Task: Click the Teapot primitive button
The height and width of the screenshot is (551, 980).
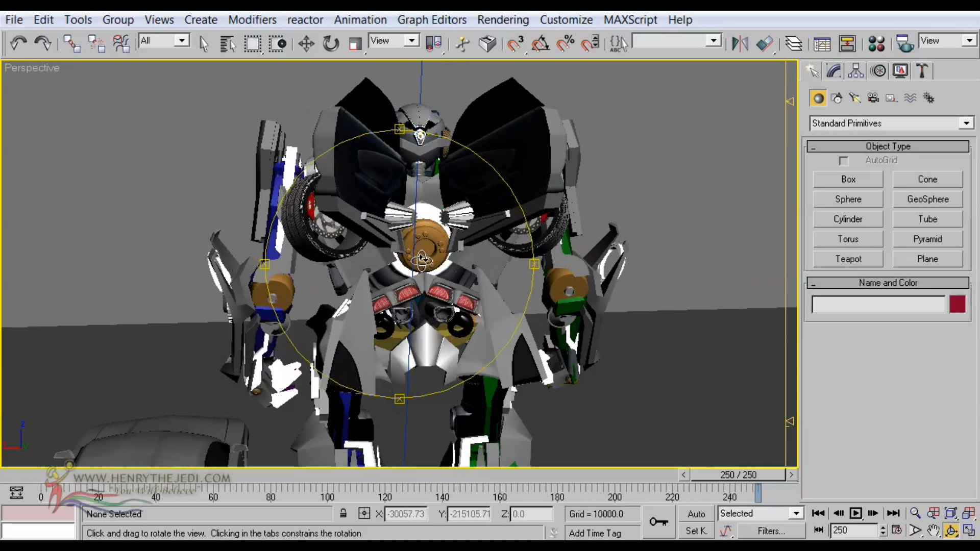Action: [848, 259]
